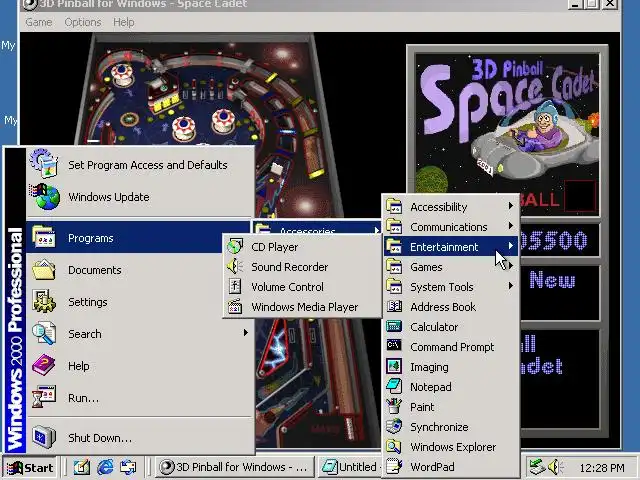Open the Help menu in 3D Pinball

[124, 22]
